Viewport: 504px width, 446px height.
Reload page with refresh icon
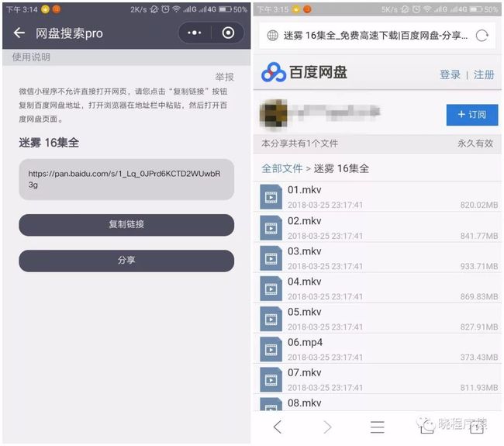pyautogui.click(x=482, y=36)
